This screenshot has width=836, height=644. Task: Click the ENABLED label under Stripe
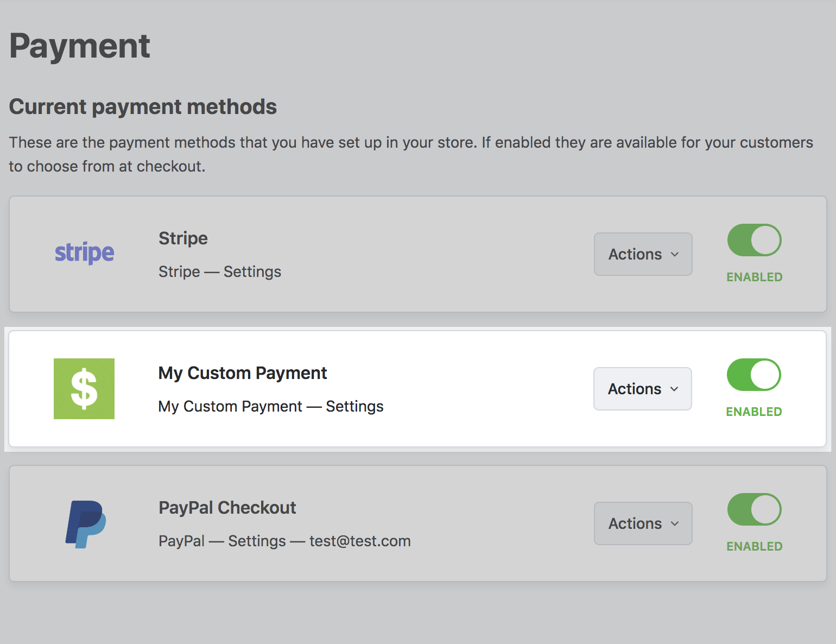pyautogui.click(x=755, y=277)
